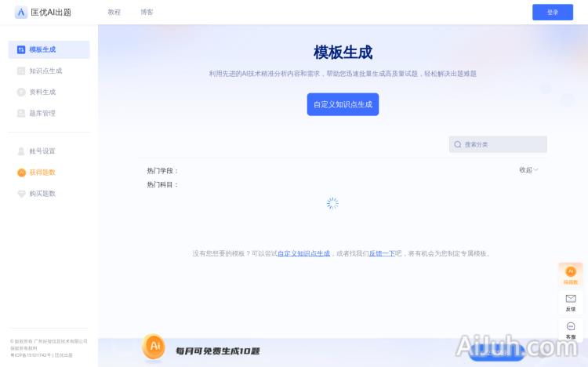Click the 购买题数 diamond icon
588x367 pixels.
pyautogui.click(x=21, y=194)
